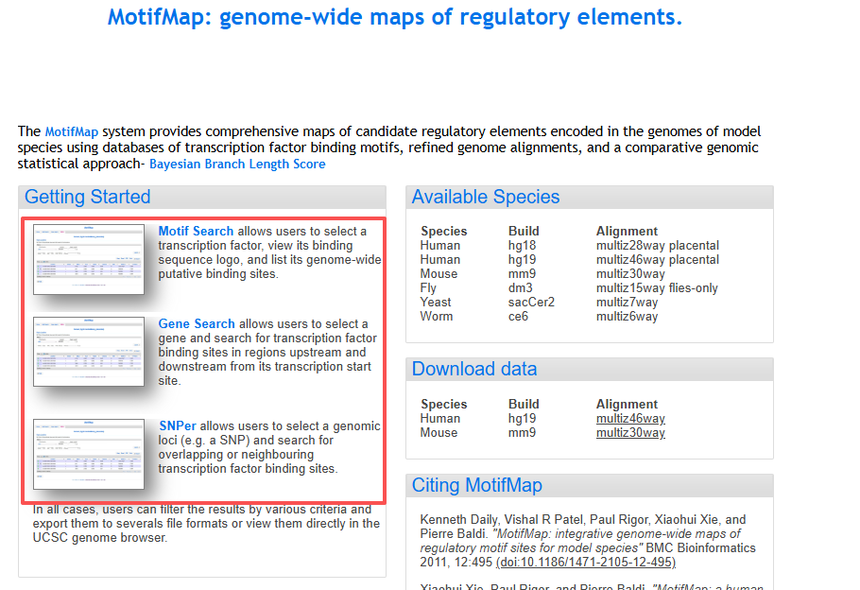860x590 pixels.
Task: Click the dm3 build cell
Action: coord(520,288)
